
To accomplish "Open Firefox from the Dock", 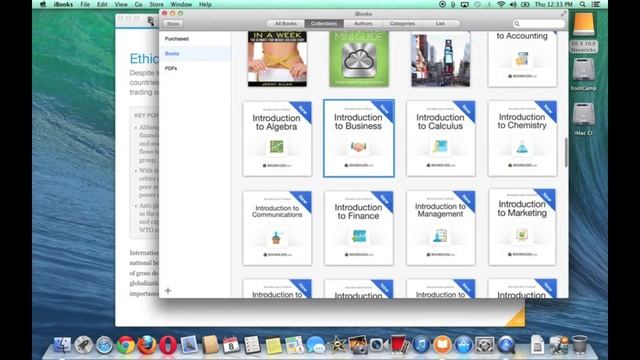I will (147, 345).
